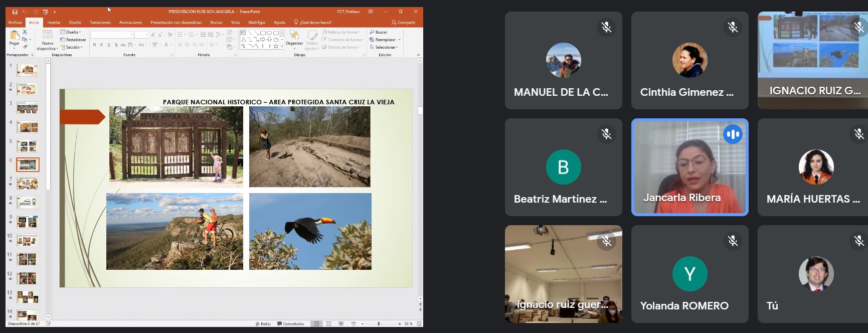Viewport: 868px width, 333px height.
Task: Decrease font size with the smaller A
Action: coord(160,35)
